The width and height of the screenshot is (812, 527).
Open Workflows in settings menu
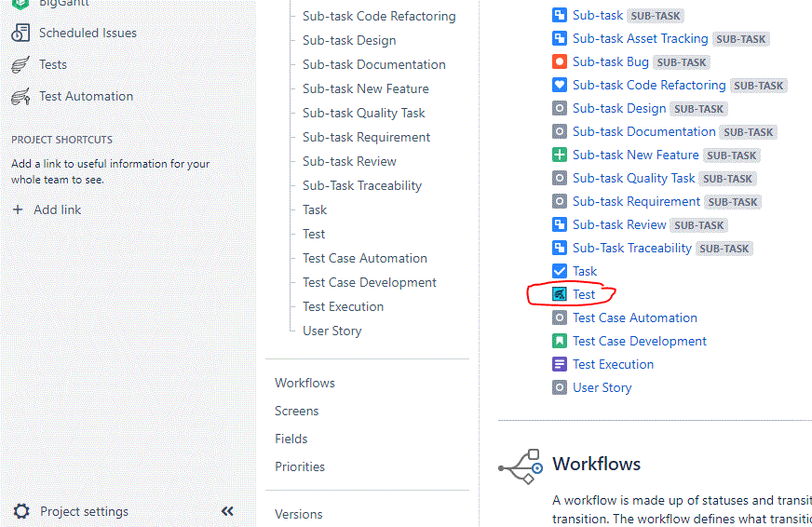tap(304, 383)
